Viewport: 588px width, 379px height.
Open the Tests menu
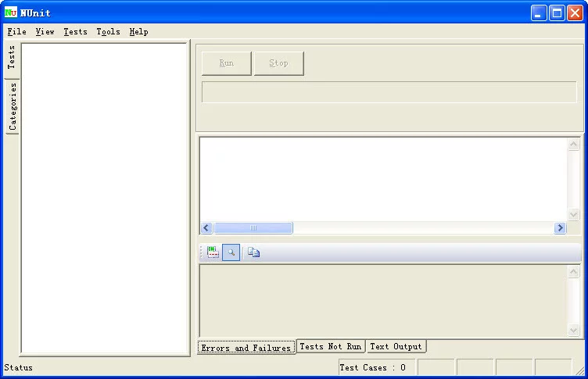75,32
